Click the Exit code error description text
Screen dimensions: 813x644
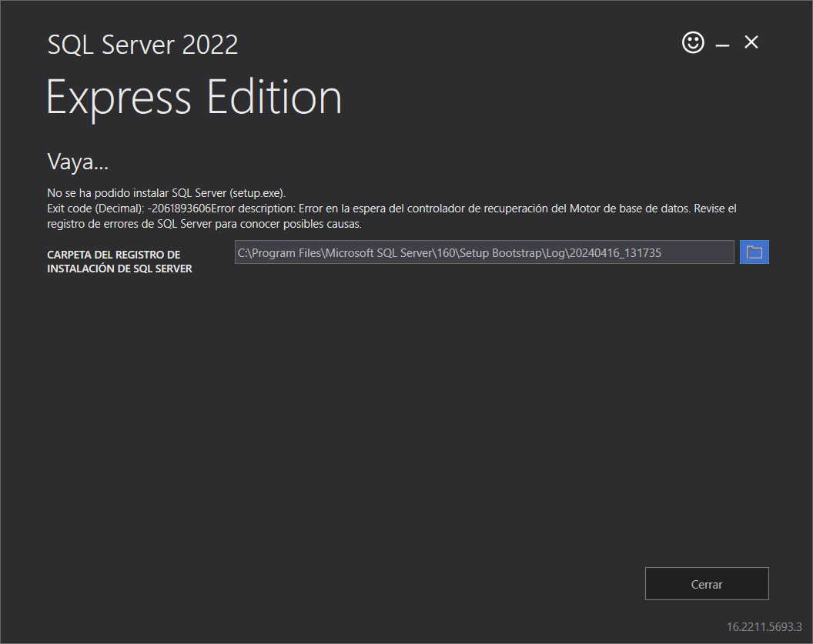pos(391,216)
